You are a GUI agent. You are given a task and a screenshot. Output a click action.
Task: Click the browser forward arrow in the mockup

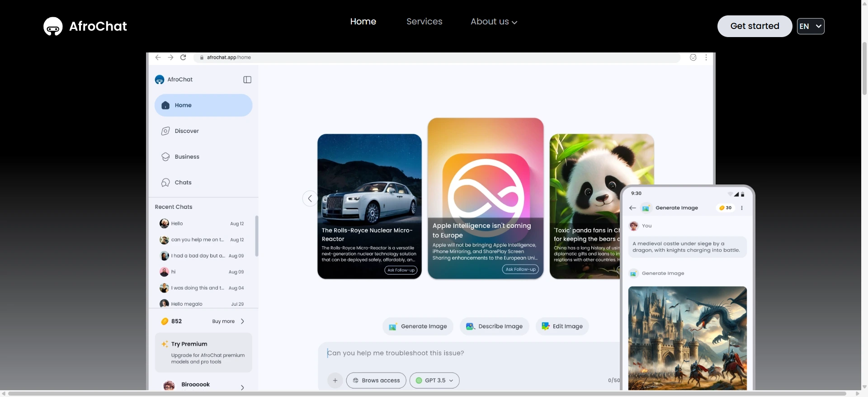pos(170,57)
